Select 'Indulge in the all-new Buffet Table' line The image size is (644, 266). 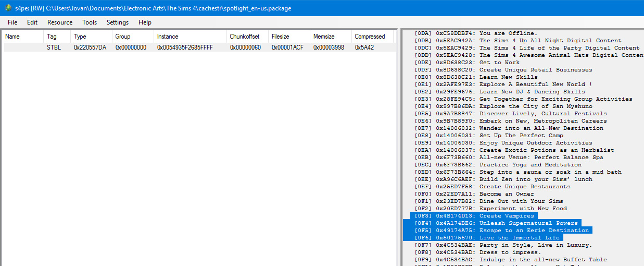511,260
